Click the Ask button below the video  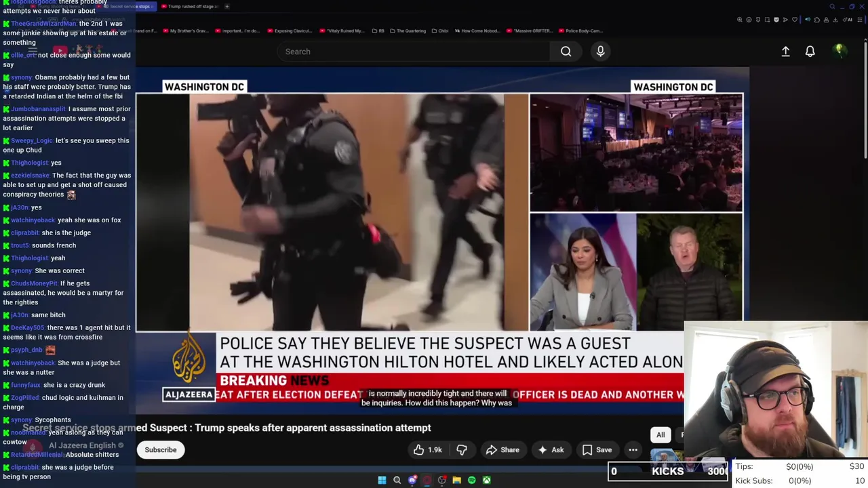[x=551, y=450]
